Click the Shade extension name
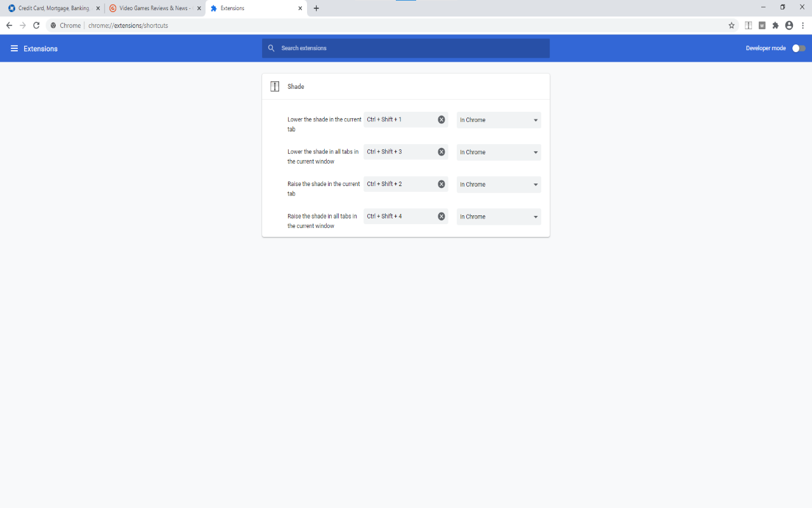812x508 pixels. coord(296,86)
